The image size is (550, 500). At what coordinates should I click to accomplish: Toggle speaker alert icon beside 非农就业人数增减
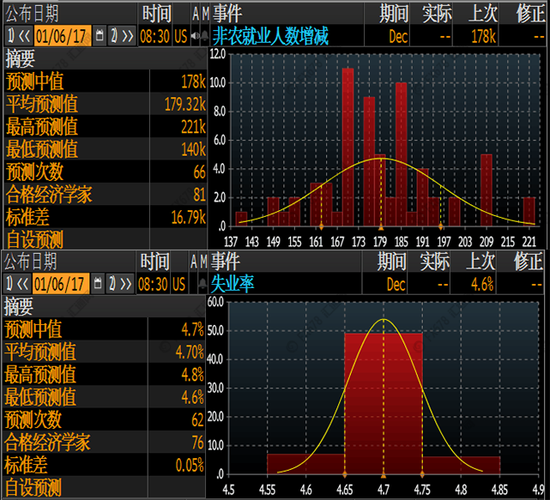pos(195,36)
